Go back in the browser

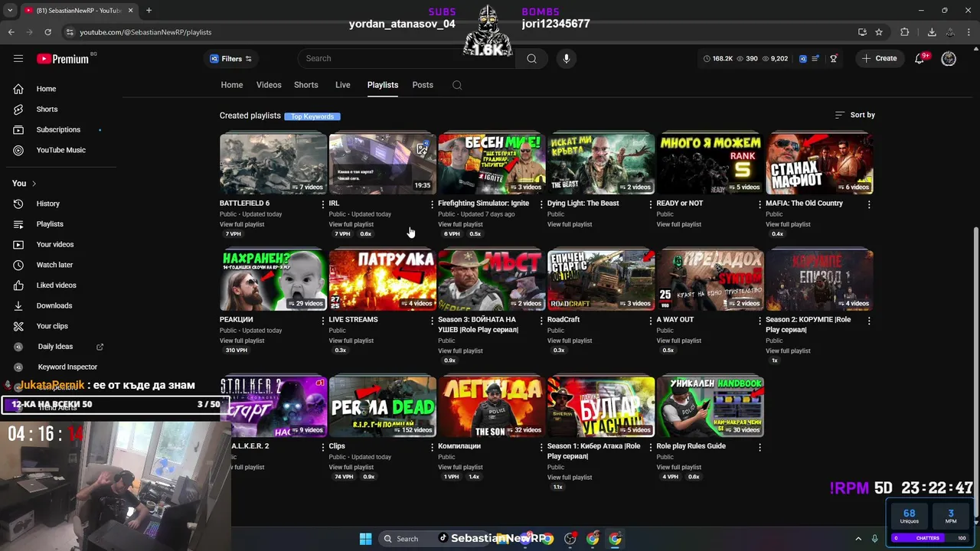[x=11, y=32]
